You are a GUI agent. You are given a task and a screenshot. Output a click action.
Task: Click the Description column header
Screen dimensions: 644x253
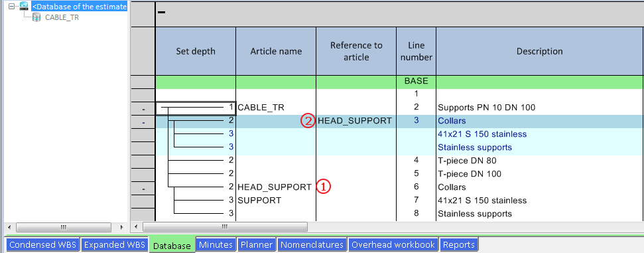[x=540, y=51]
